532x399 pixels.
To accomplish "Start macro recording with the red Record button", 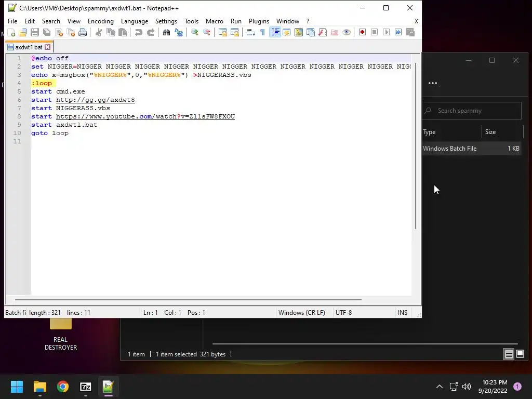I will (x=362, y=32).
